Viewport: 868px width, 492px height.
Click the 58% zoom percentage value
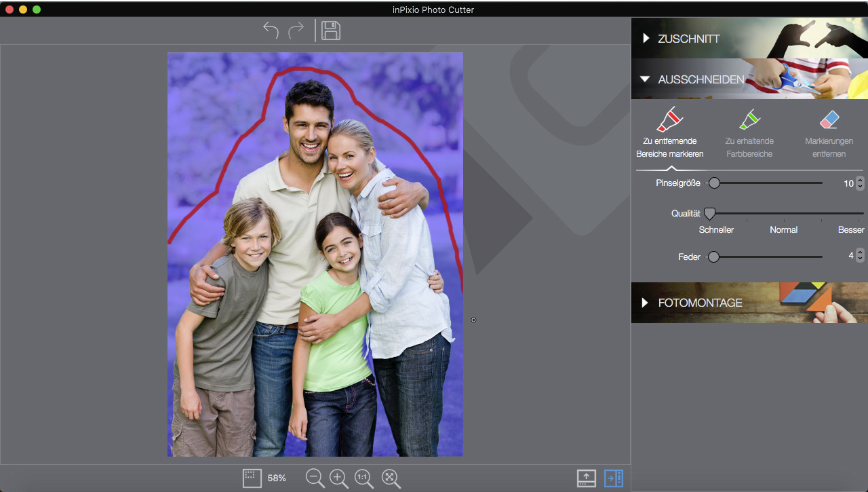pyautogui.click(x=277, y=478)
